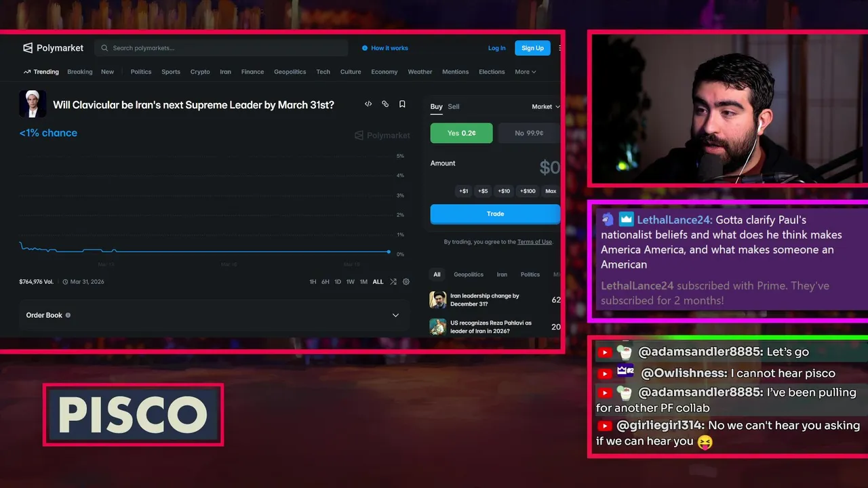Screen dimensions: 868x488
Task: Add +$1 to amount
Action: (x=464, y=191)
